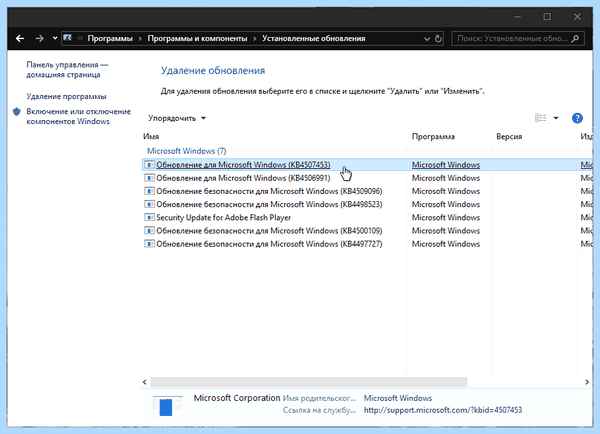Click the icon of update KB4500109
The width and height of the screenshot is (600, 434).
(149, 231)
